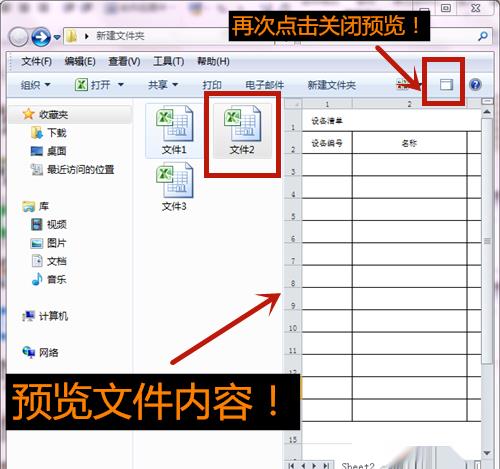Open the 图片 library

point(49,243)
